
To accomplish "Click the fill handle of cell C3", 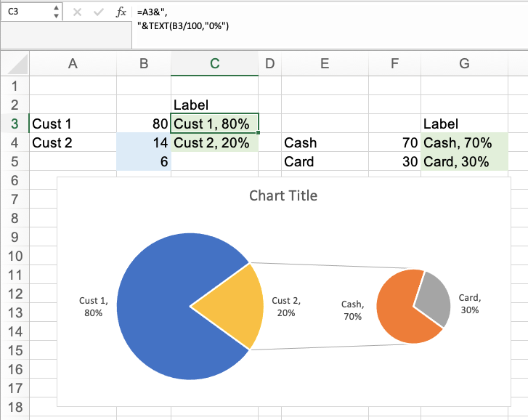I will 259,133.
